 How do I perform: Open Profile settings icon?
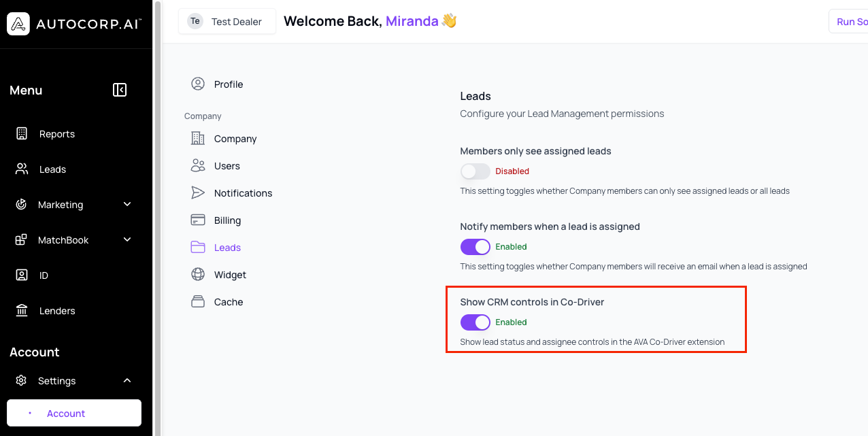click(x=198, y=84)
